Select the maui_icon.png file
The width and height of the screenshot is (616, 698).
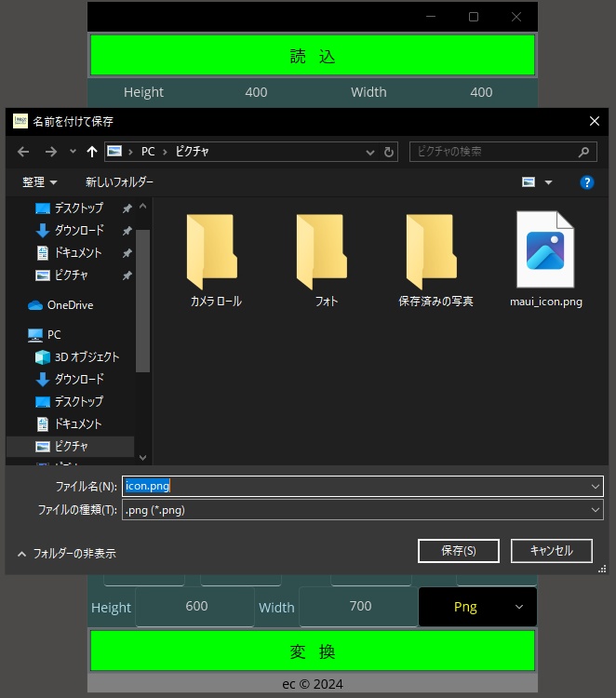tap(545, 261)
